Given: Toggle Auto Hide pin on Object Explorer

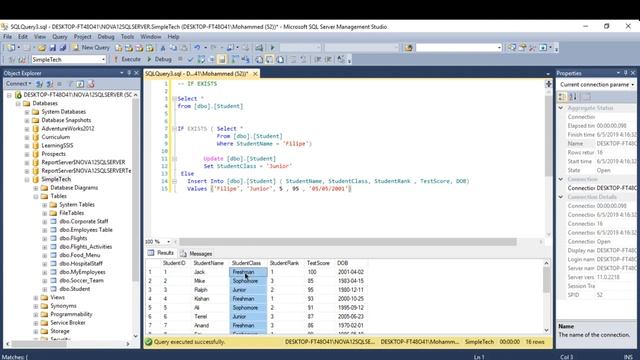Looking at the screenshot, I should [129, 73].
